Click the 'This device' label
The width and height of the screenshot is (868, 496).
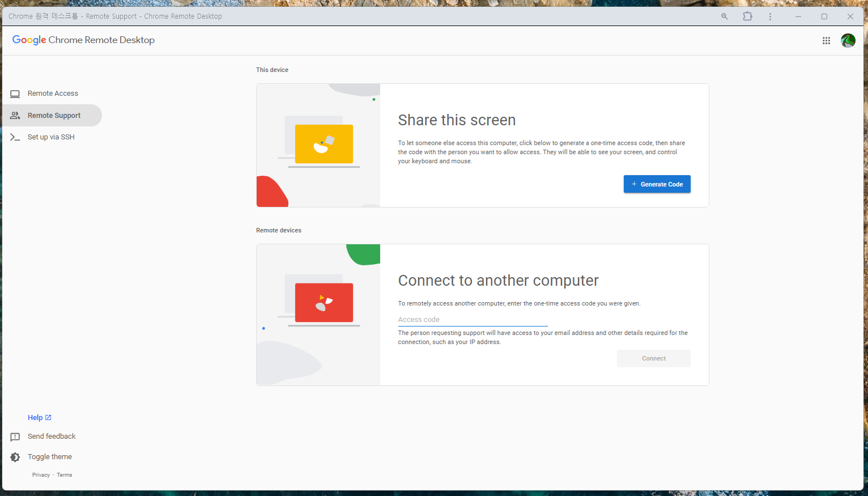tap(272, 70)
